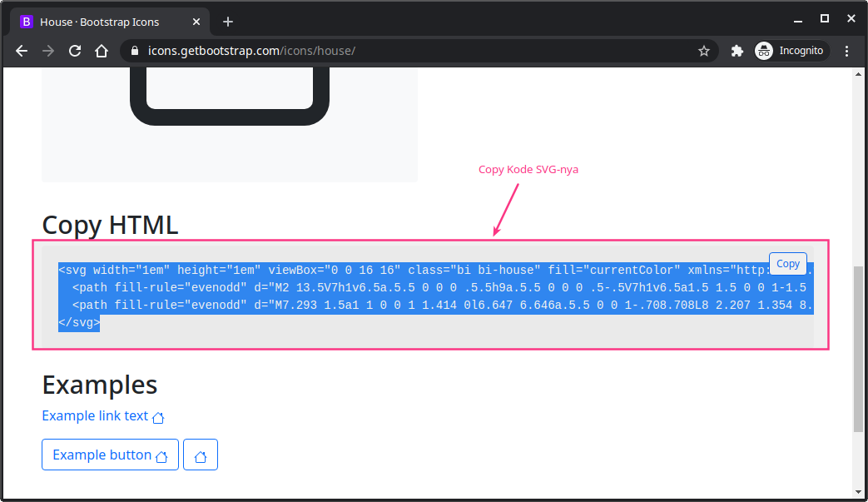This screenshot has height=502, width=868.
Task: Click the browser back arrow
Action: pyautogui.click(x=22, y=51)
